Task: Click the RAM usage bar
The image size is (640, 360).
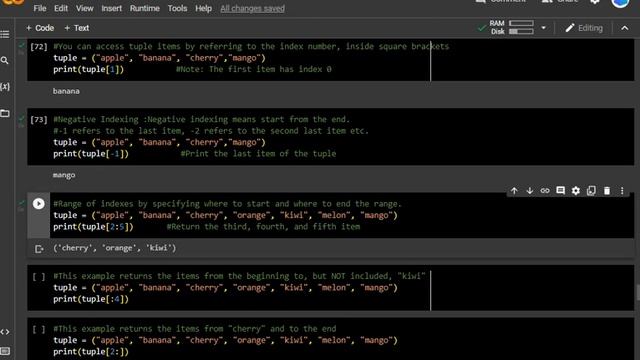Action: point(521,23)
